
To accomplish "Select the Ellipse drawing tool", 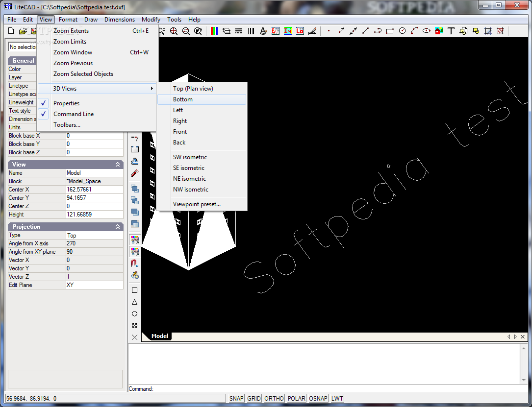I will coord(427,31).
